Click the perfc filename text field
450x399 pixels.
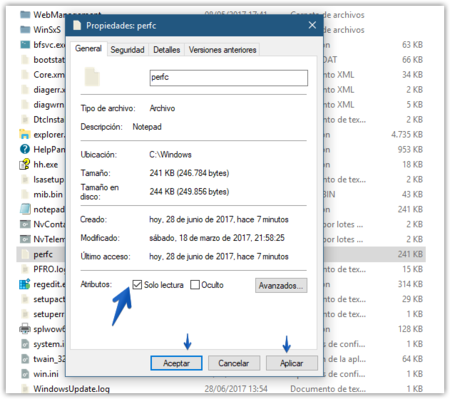[229, 78]
